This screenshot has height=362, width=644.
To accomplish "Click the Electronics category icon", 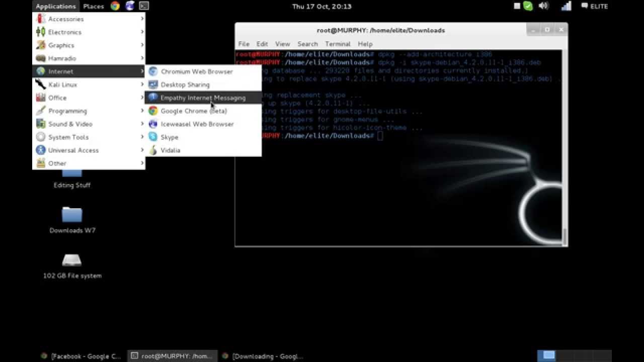I will (x=41, y=32).
